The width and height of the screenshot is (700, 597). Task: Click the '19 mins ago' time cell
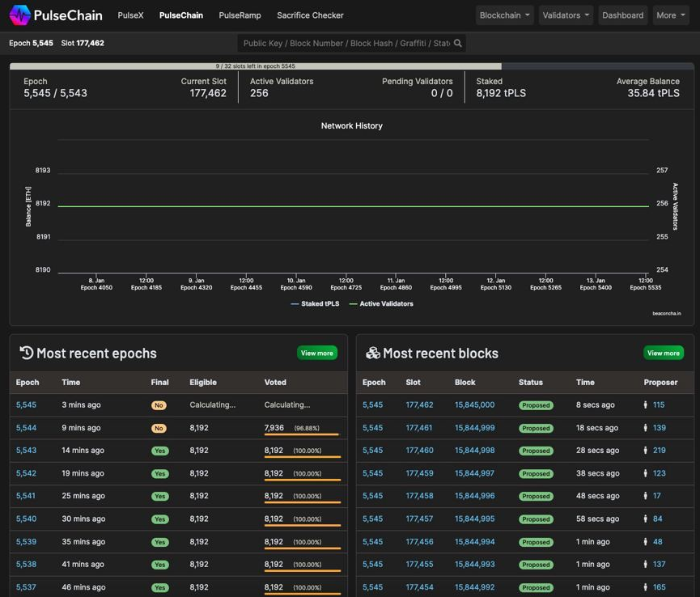[83, 473]
